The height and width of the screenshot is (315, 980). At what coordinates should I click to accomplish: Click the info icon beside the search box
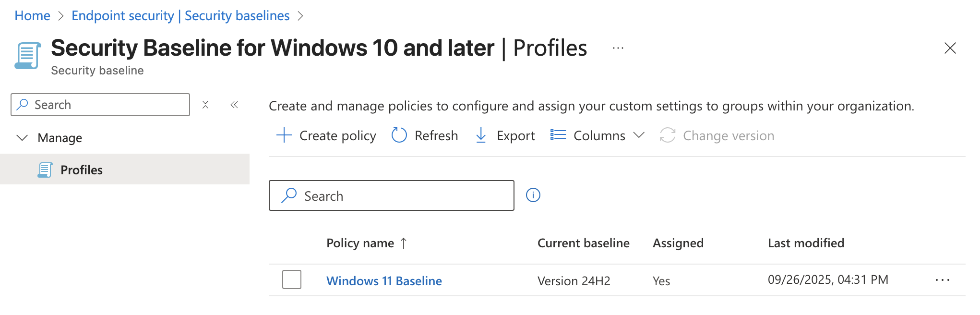(x=533, y=195)
